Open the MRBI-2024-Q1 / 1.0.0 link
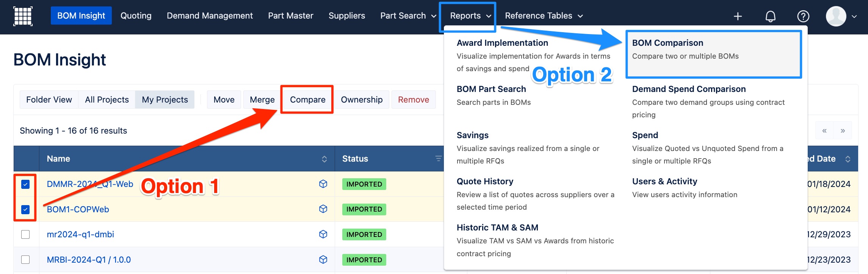 point(89,260)
